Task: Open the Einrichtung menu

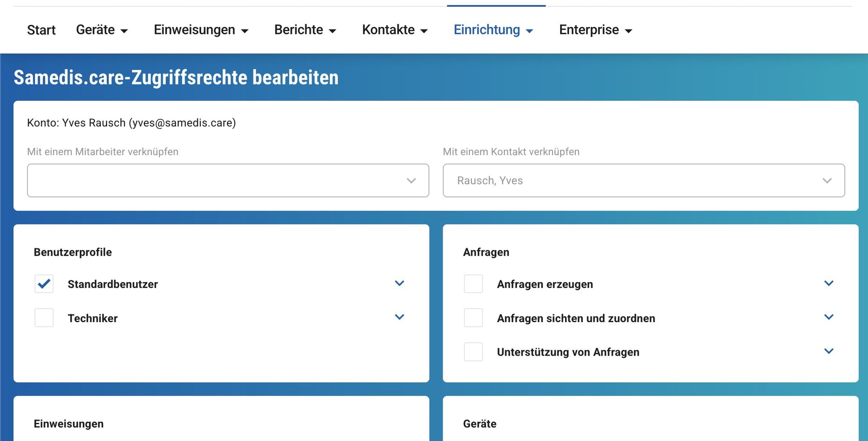Action: [x=493, y=30]
